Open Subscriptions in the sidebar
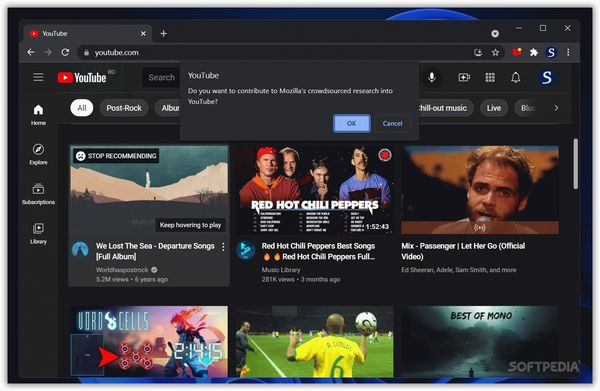 pyautogui.click(x=38, y=194)
